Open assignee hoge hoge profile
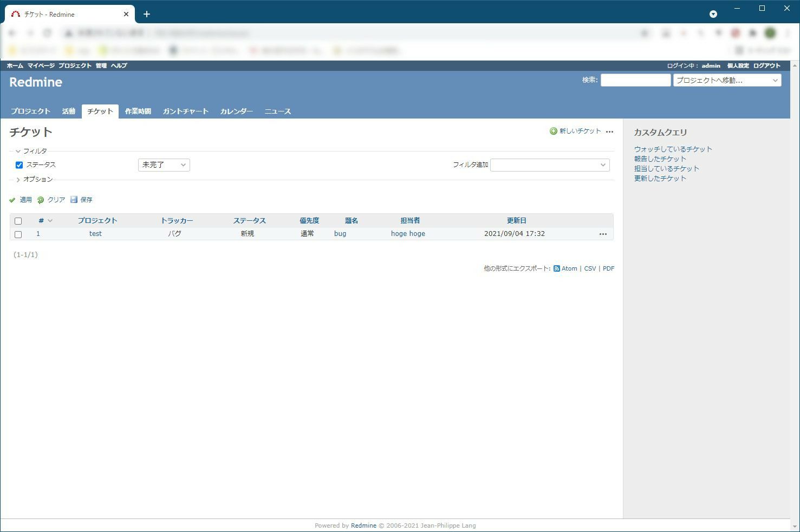Screen dimensions: 800x532 [408, 234]
